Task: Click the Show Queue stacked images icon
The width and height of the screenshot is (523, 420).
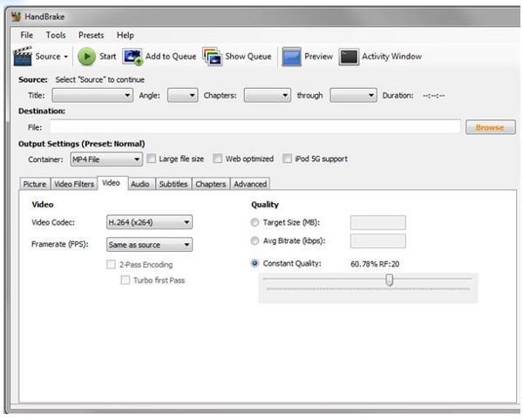Action: click(212, 57)
